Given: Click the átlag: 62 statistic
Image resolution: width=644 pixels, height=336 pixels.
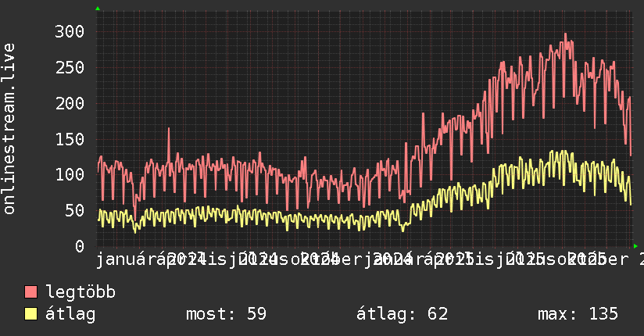Looking at the screenshot, I should coord(402,314).
